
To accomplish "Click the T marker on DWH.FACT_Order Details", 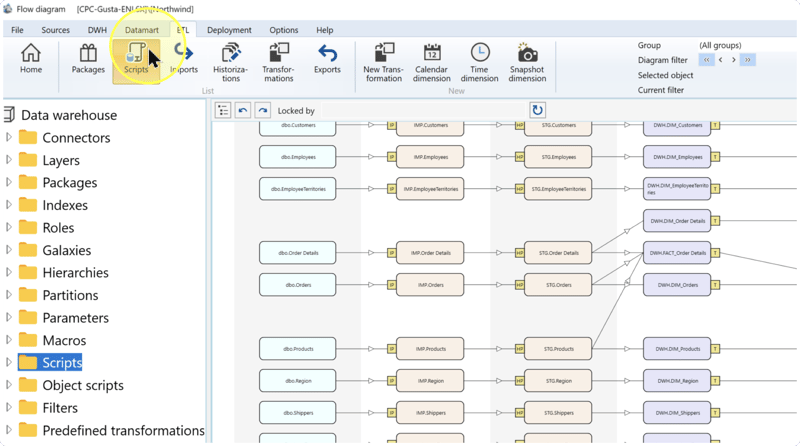I will [715, 253].
